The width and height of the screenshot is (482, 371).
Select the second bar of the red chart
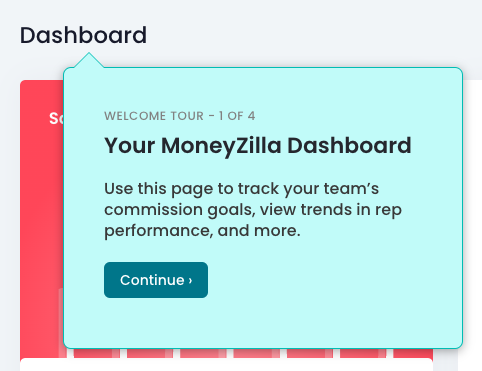tap(97, 353)
